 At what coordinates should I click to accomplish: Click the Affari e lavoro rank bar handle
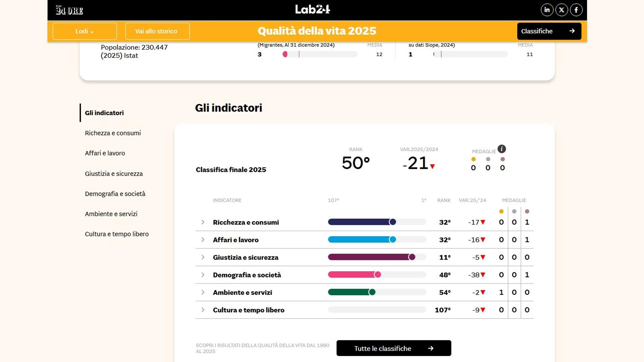click(x=392, y=240)
